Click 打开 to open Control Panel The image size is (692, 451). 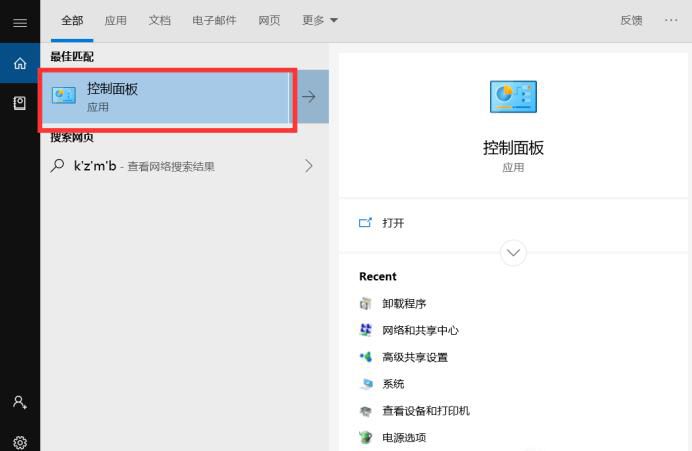click(393, 223)
